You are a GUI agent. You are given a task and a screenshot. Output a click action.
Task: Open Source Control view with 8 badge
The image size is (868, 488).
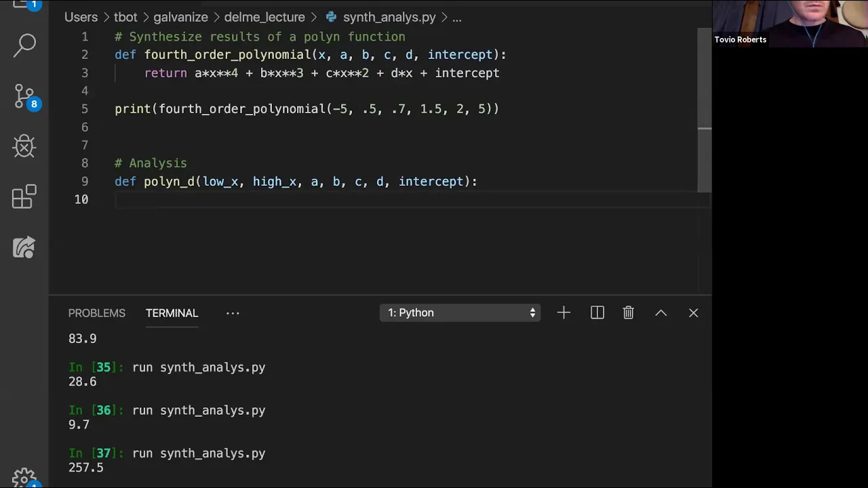[x=24, y=97]
